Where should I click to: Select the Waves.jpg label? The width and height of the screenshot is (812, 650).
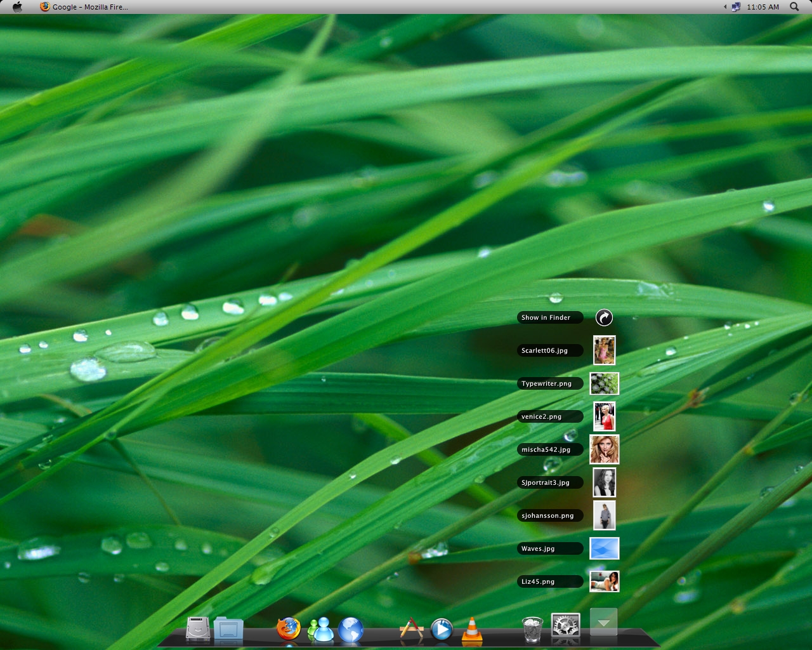[x=550, y=548]
